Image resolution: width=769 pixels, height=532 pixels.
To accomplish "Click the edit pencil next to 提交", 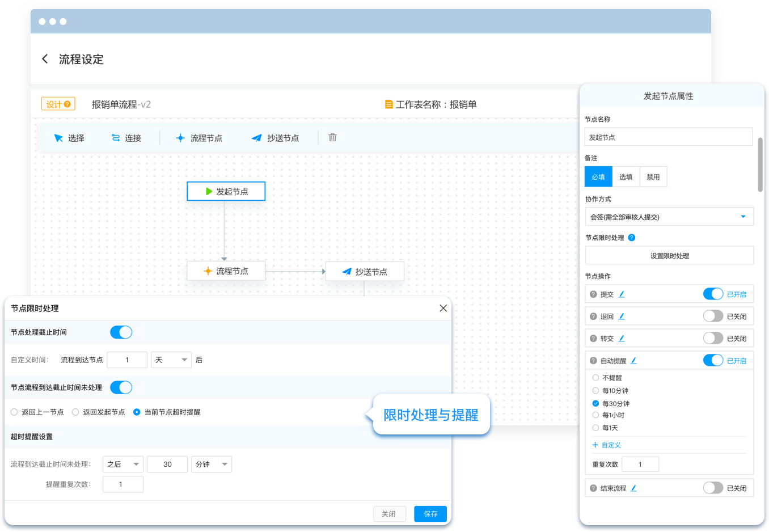I will (x=622, y=294).
